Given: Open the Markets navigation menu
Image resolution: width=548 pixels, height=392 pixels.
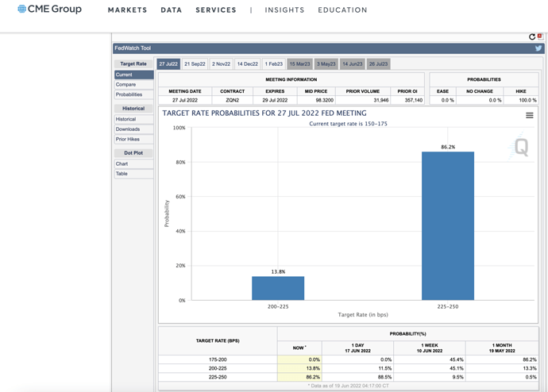Looking at the screenshot, I should (127, 10).
